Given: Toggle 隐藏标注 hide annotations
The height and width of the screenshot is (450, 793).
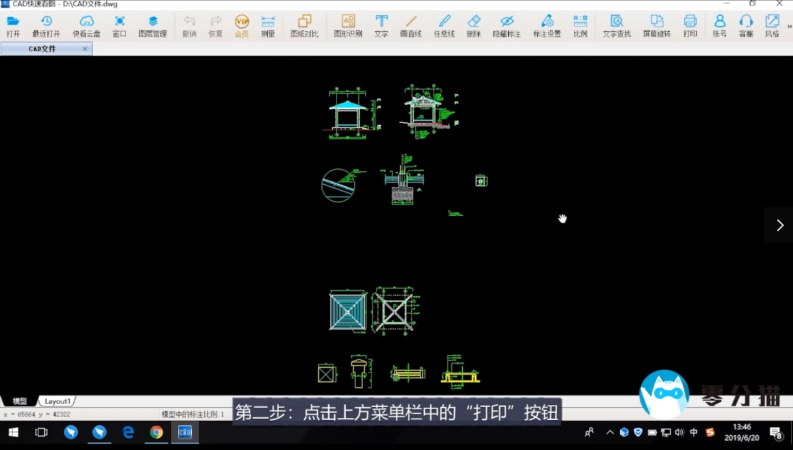Looking at the screenshot, I should point(507,25).
